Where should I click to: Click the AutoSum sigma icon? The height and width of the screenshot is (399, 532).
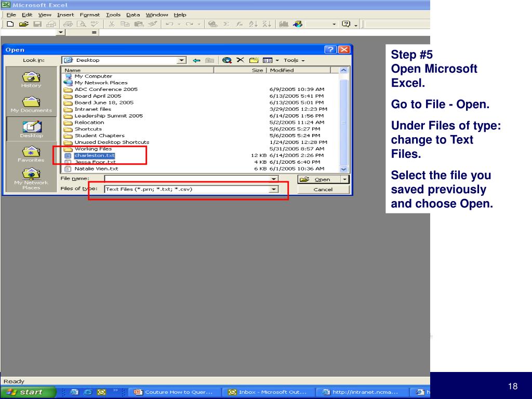pyautogui.click(x=227, y=24)
